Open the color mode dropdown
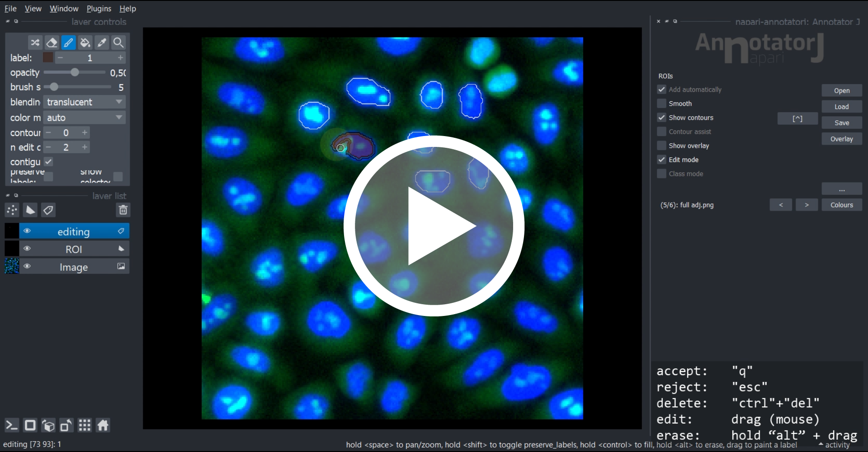868x452 pixels. (x=84, y=118)
